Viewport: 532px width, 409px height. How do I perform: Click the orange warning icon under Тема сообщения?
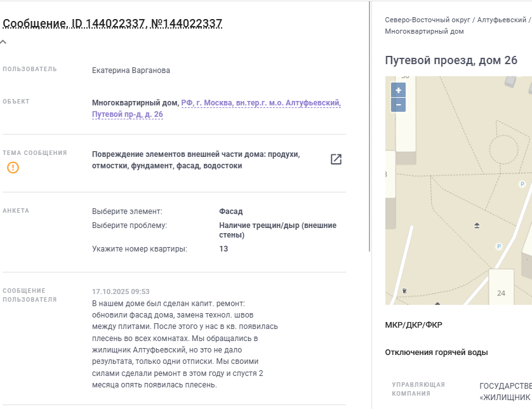pos(13,168)
